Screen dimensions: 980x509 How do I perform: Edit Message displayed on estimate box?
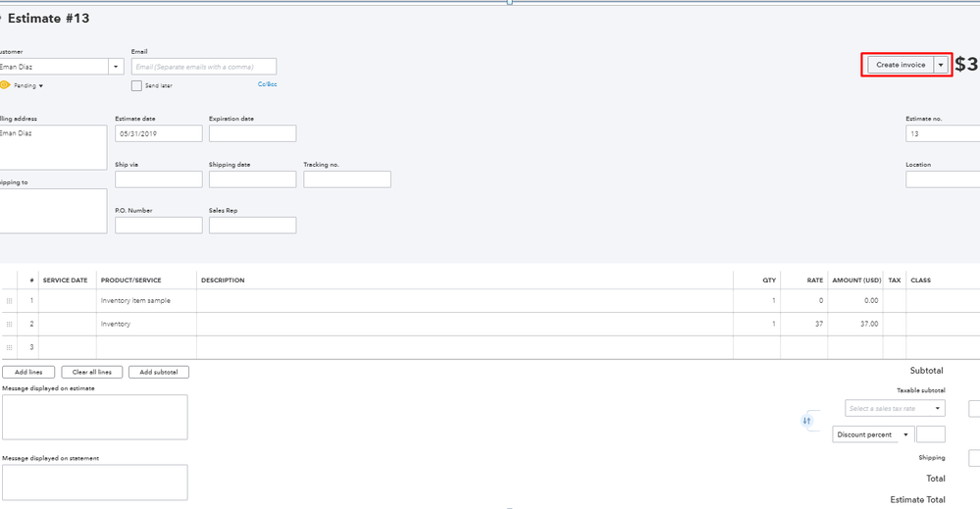[x=95, y=417]
